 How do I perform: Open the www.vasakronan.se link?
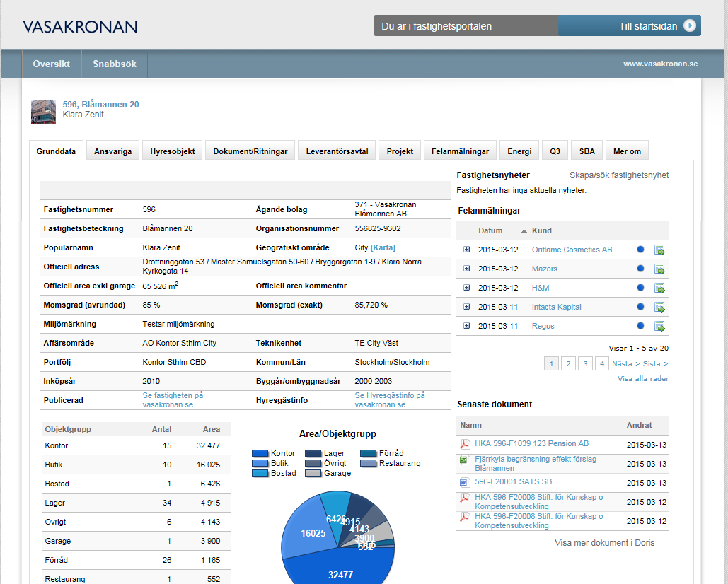[x=660, y=64]
